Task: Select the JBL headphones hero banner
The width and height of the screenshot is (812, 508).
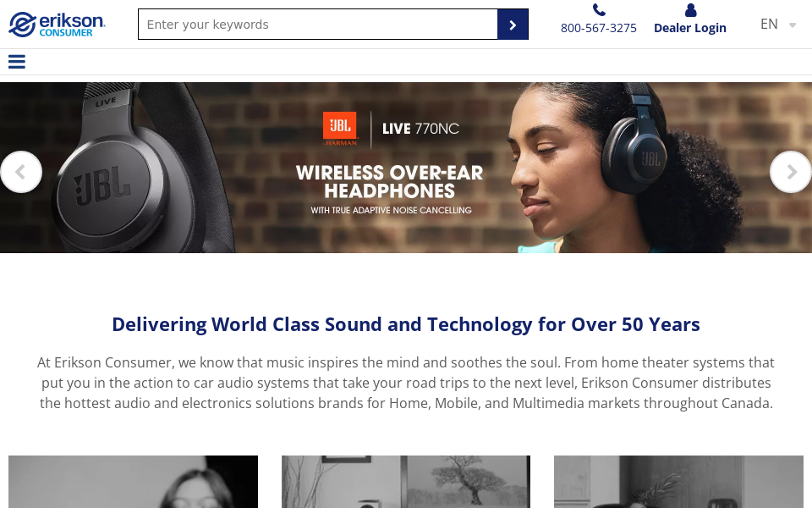Action: point(406,167)
